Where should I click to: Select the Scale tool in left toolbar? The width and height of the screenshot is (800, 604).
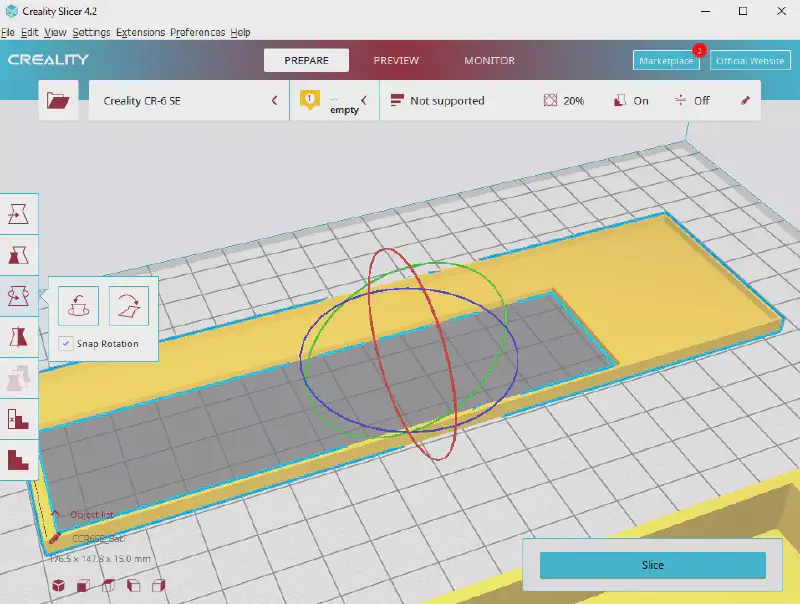tap(19, 253)
